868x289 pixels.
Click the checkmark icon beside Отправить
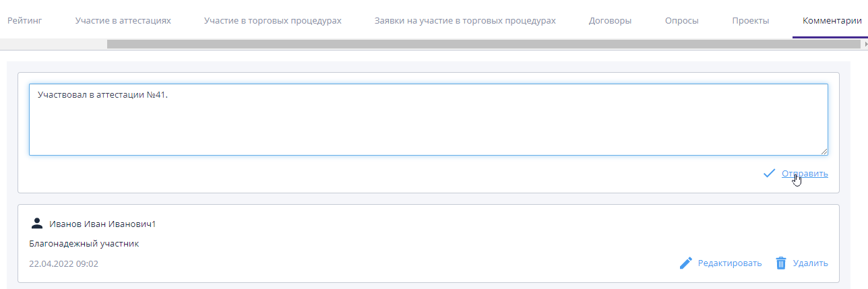pyautogui.click(x=769, y=174)
